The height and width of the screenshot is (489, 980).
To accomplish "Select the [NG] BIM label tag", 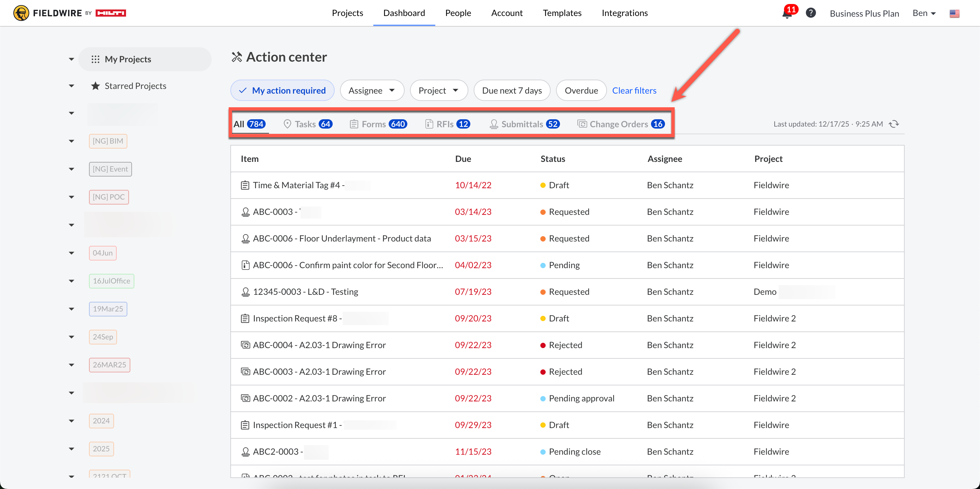I will click(108, 141).
